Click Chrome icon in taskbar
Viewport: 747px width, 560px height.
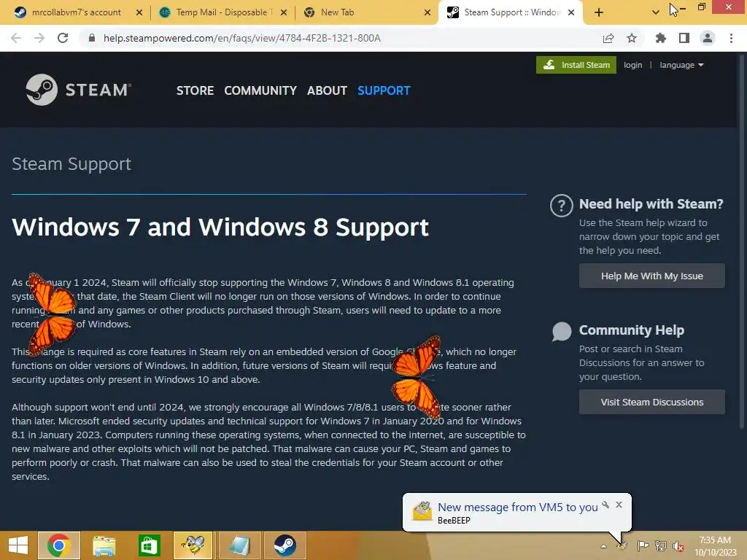[x=59, y=545]
